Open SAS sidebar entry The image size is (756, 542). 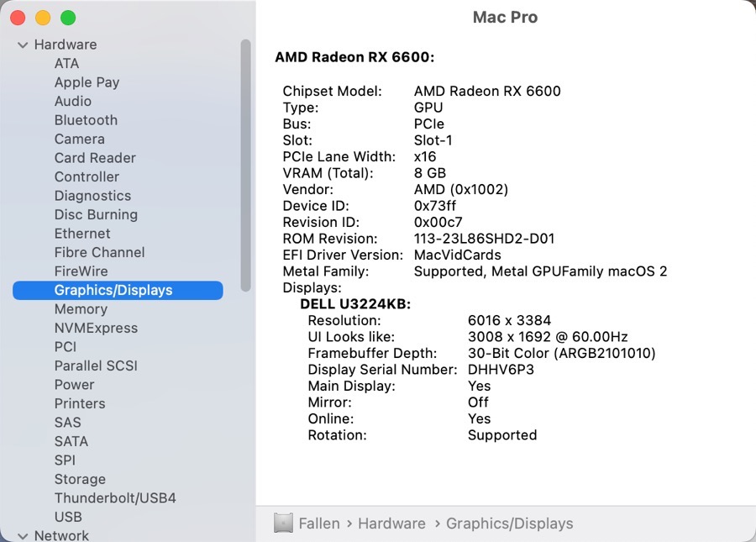67,423
